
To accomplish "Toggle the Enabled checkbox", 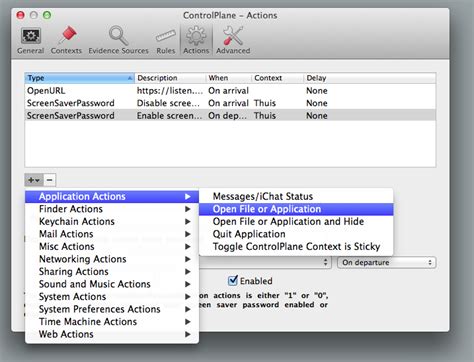I will [x=233, y=281].
